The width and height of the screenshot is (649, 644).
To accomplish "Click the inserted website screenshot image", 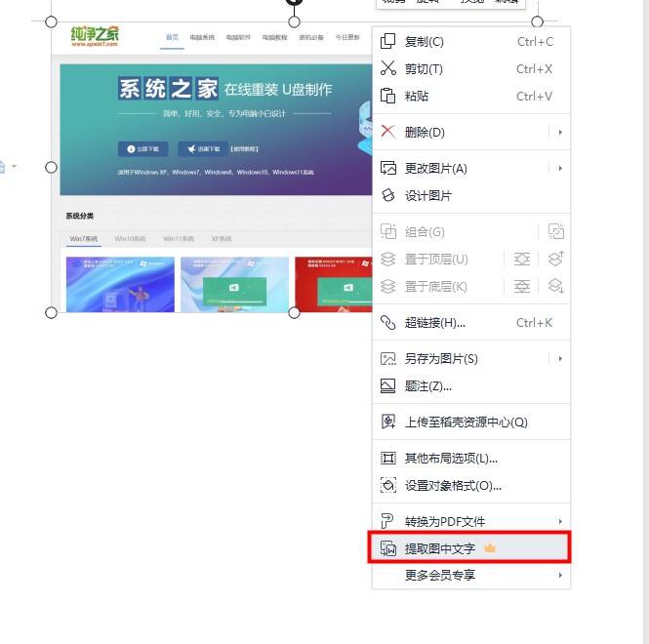I will [212, 167].
